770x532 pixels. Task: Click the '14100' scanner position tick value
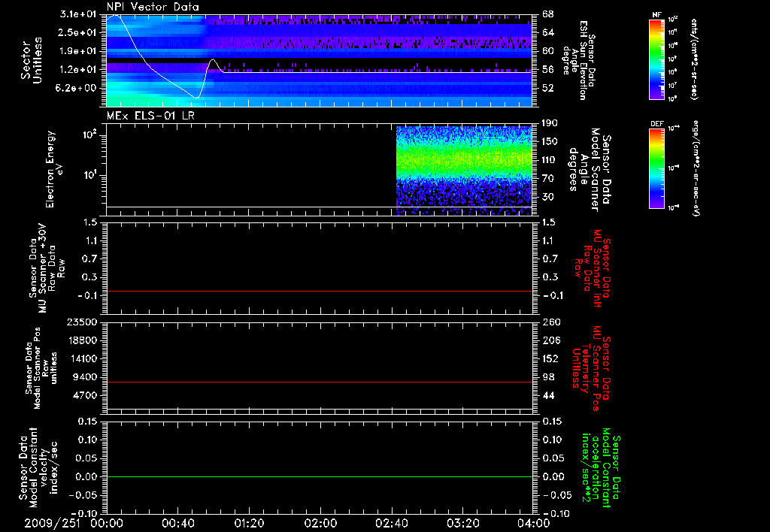[81, 358]
